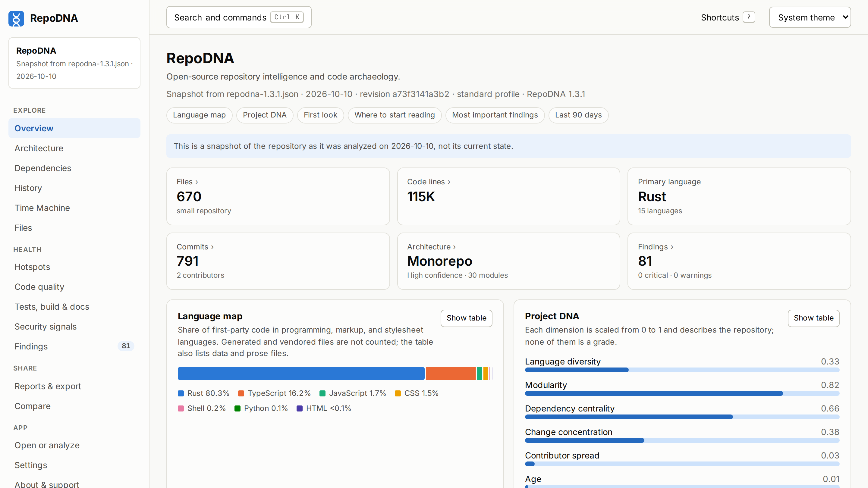Select Open or analyze
The width and height of the screenshot is (868, 488).
[74, 445]
